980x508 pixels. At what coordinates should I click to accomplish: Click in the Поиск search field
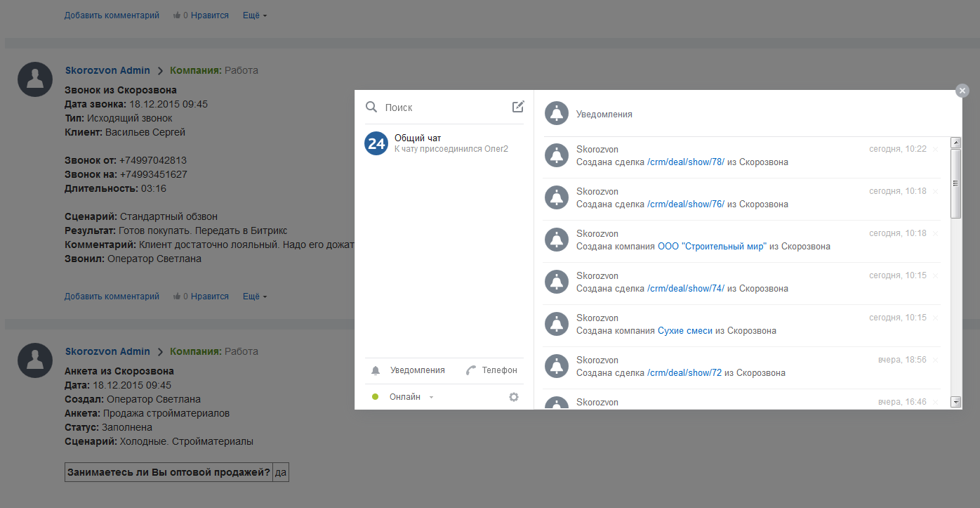click(442, 108)
